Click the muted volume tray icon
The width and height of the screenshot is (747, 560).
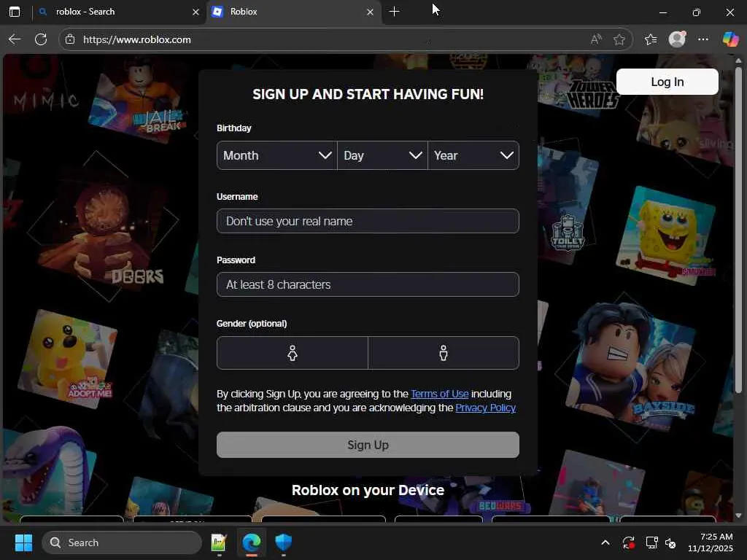pyautogui.click(x=670, y=542)
